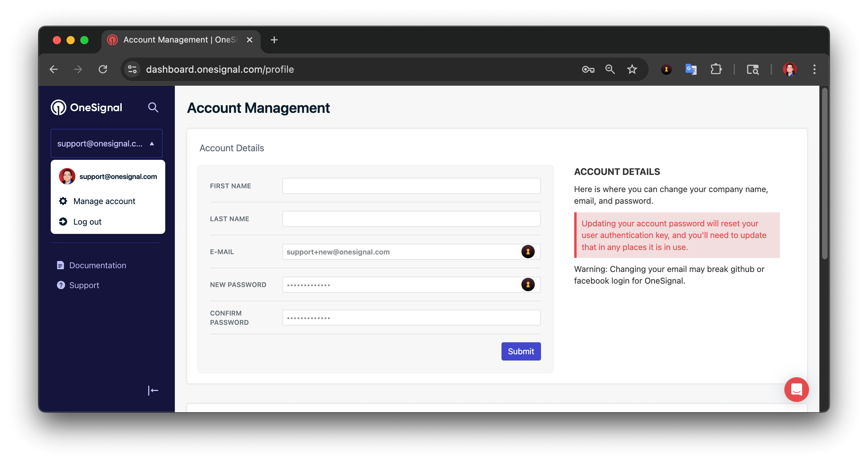Screen dimensions: 868x463
Task: Open Chrome three-dot menu
Action: [x=815, y=70]
